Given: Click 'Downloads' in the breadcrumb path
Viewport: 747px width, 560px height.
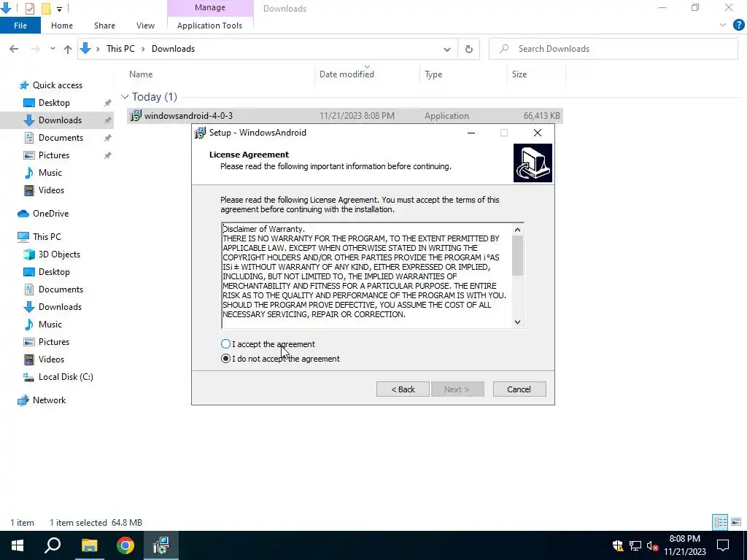Looking at the screenshot, I should point(173,49).
